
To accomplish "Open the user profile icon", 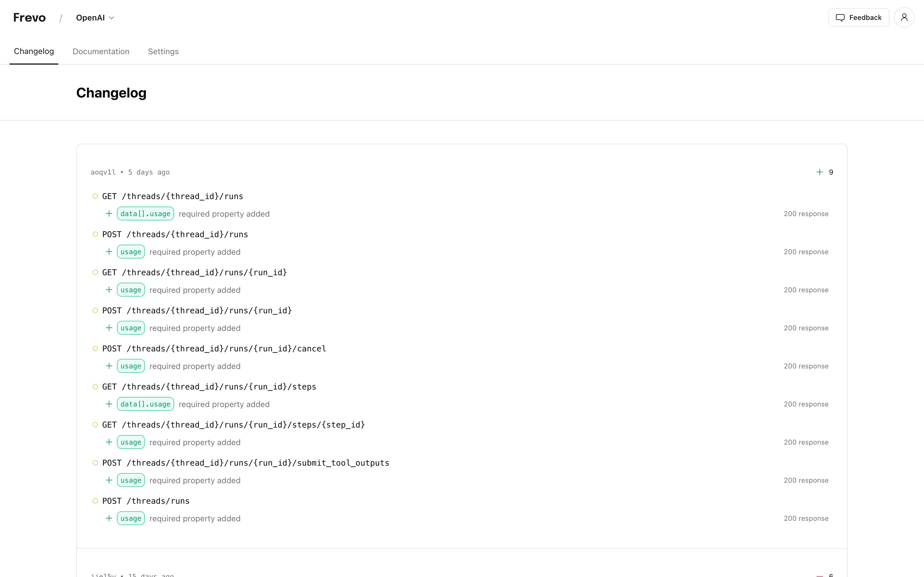I will tap(904, 18).
